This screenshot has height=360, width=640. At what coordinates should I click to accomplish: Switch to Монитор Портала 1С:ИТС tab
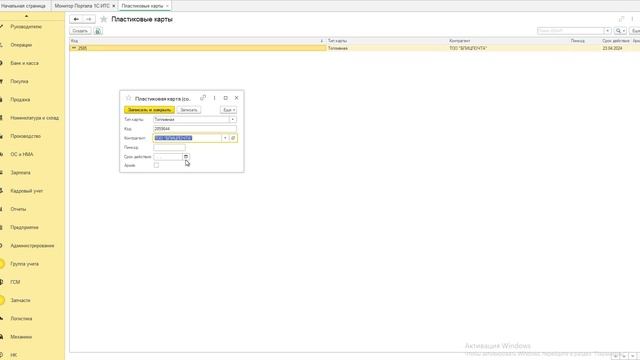coord(82,6)
